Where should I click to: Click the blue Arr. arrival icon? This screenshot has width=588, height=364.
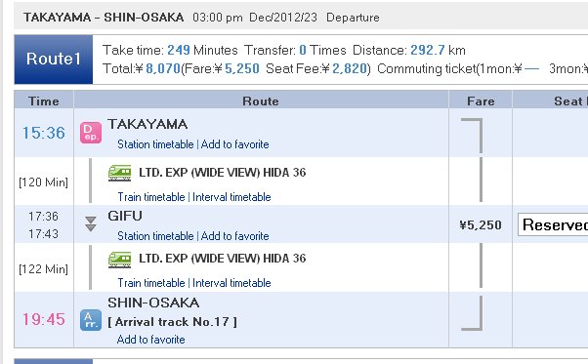click(x=91, y=320)
